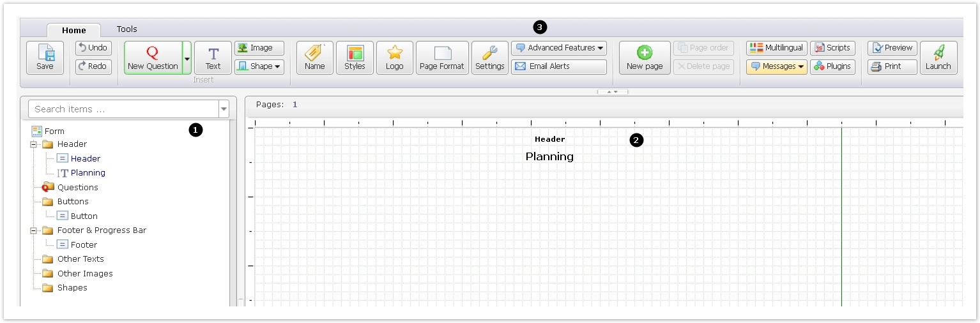Expand the New Question dropdown arrow
980x323 pixels.
(187, 58)
